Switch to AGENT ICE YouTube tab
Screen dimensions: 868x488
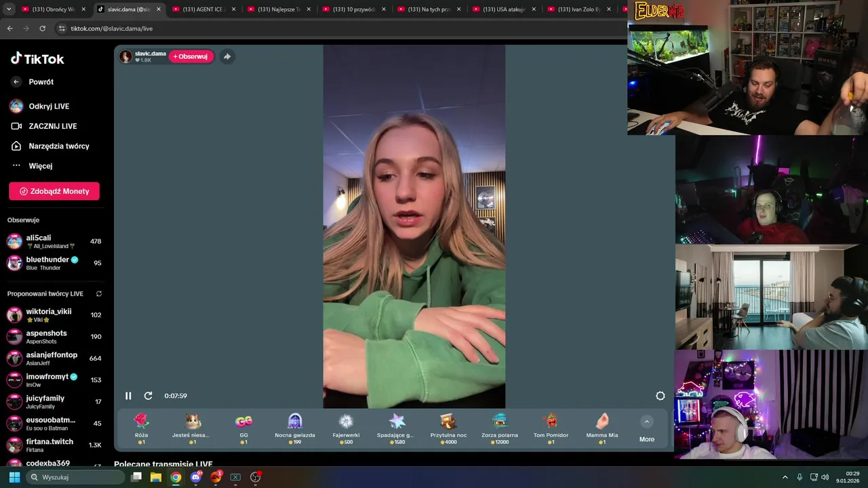[203, 9]
